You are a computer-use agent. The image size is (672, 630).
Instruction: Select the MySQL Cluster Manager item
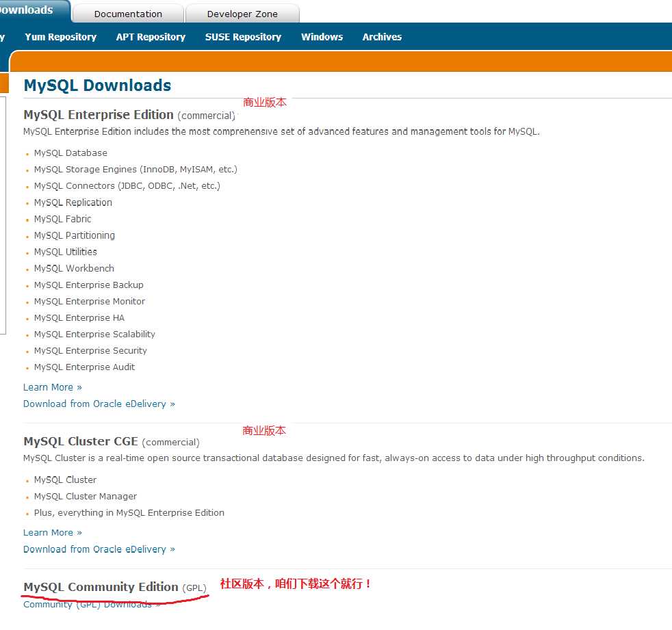click(86, 497)
